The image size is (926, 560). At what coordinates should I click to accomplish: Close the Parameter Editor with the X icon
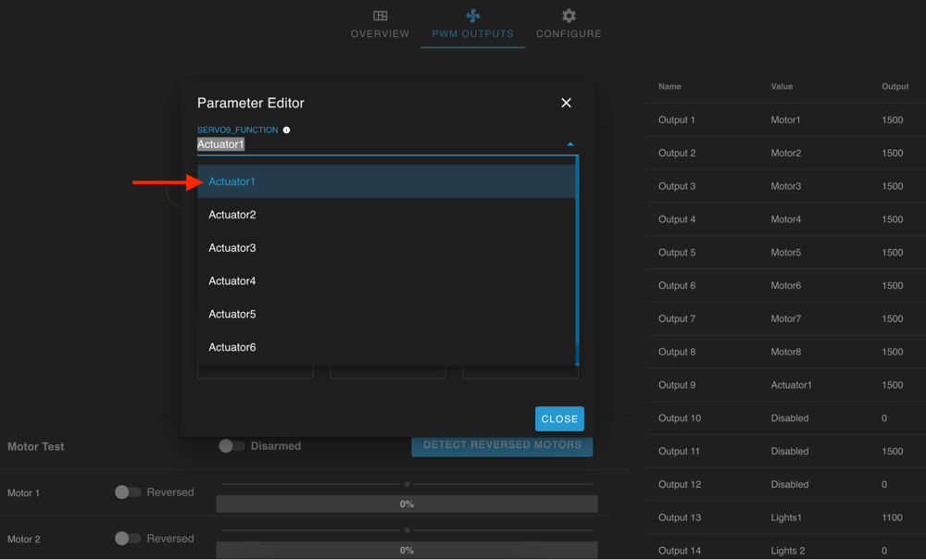pos(566,103)
